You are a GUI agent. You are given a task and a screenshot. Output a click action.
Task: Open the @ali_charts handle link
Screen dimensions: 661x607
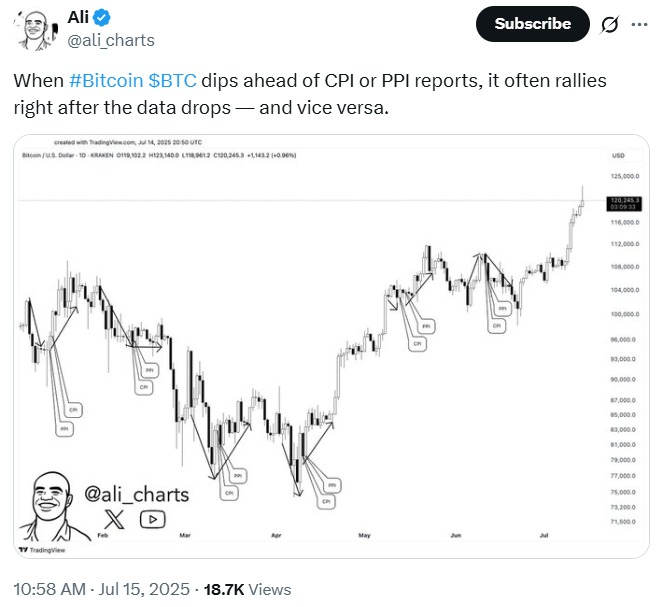tap(111, 40)
